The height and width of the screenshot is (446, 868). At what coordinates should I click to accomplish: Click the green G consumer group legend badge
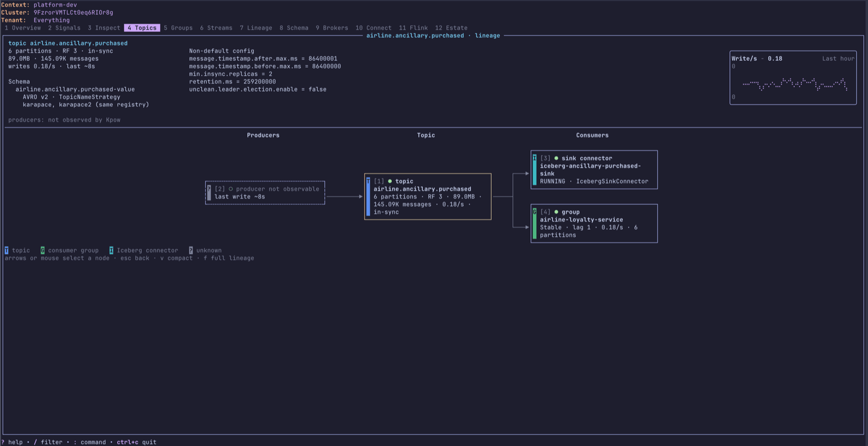pyautogui.click(x=42, y=250)
